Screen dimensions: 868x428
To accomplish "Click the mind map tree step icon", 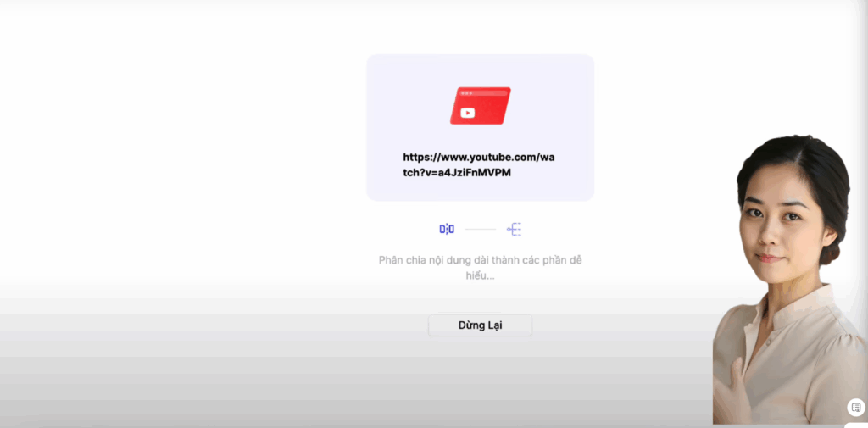I will (x=515, y=229).
